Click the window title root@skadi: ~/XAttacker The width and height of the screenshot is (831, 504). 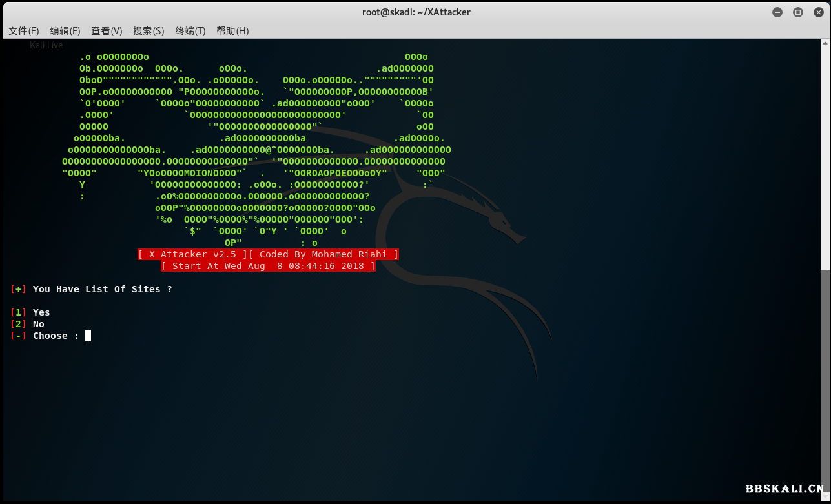416,12
